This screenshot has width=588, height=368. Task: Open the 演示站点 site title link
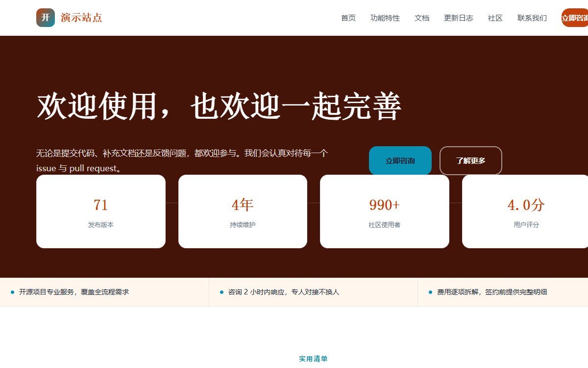pyautogui.click(x=81, y=18)
